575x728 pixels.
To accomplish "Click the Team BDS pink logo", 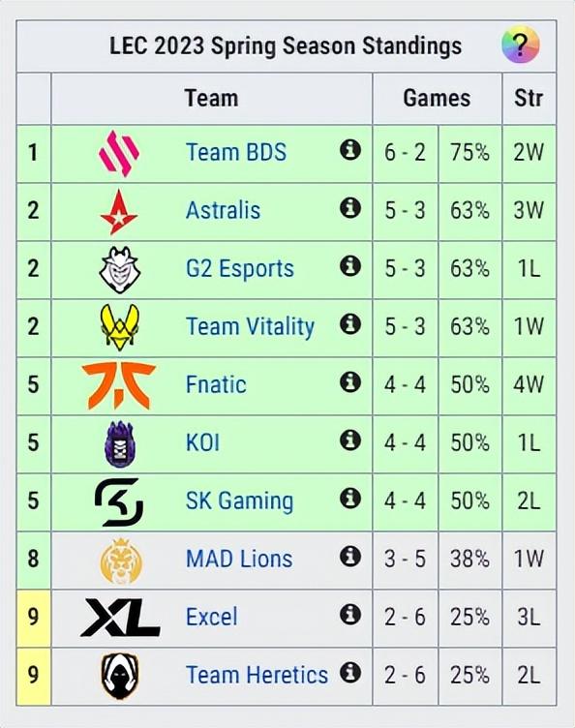I will [x=119, y=153].
